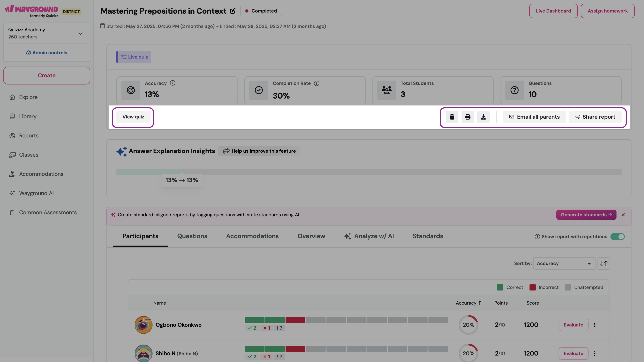Open the Sort by Accuracy dropdown
The width and height of the screenshot is (644, 362).
pyautogui.click(x=564, y=263)
